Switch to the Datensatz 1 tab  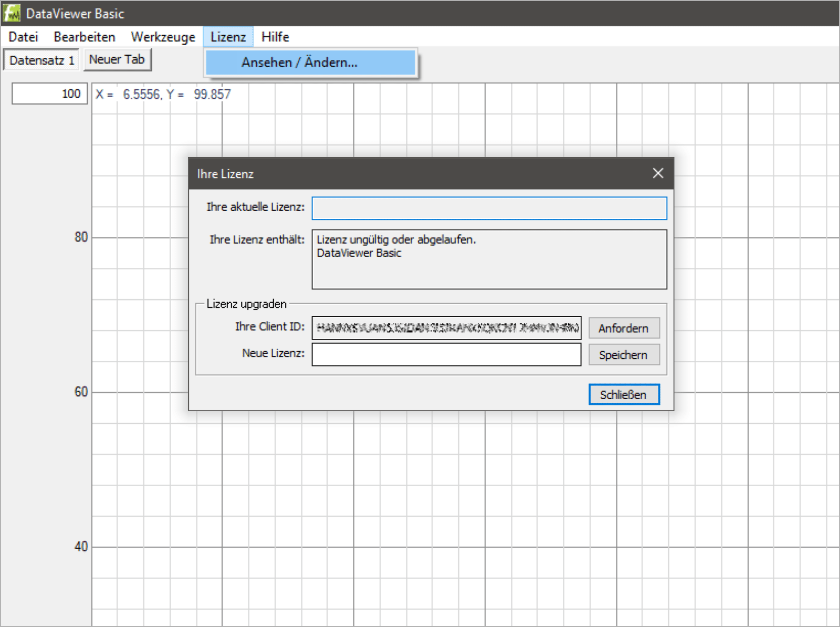tap(41, 60)
